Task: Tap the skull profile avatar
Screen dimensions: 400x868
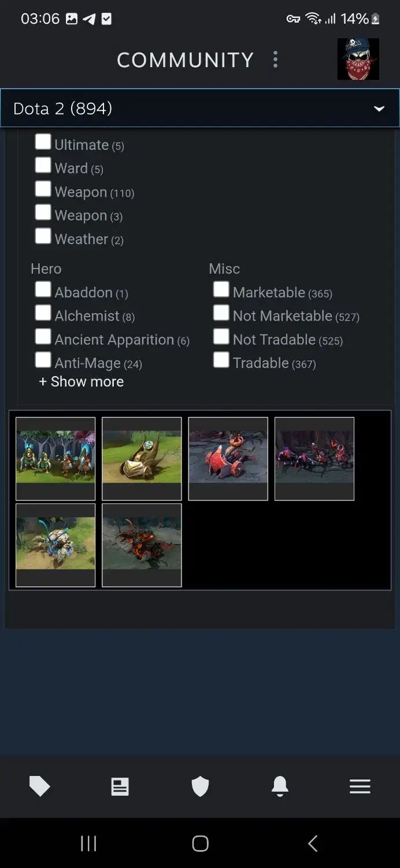Action: (358, 59)
